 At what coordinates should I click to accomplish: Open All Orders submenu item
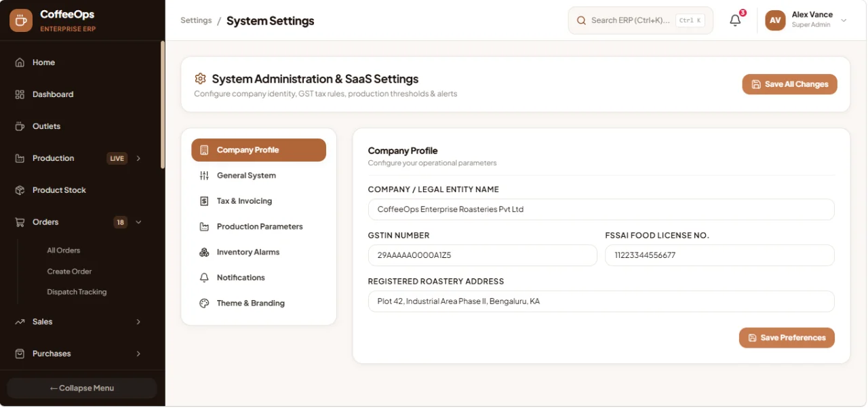(64, 251)
